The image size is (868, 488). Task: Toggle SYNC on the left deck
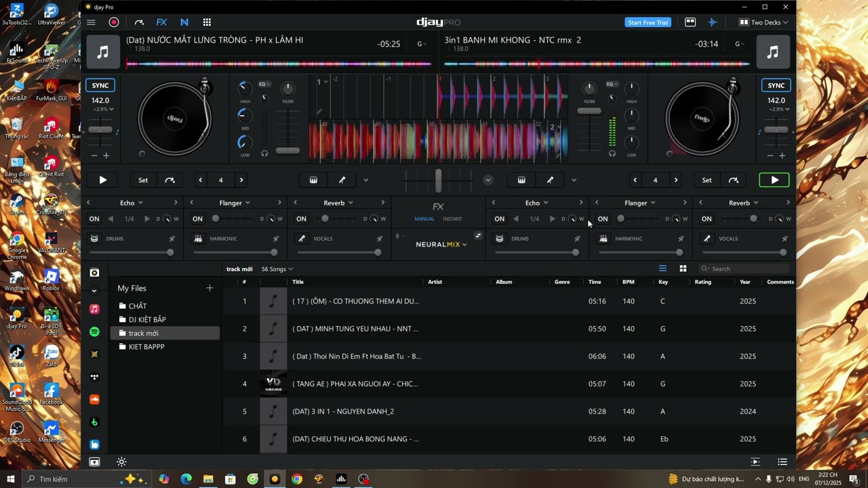[100, 85]
